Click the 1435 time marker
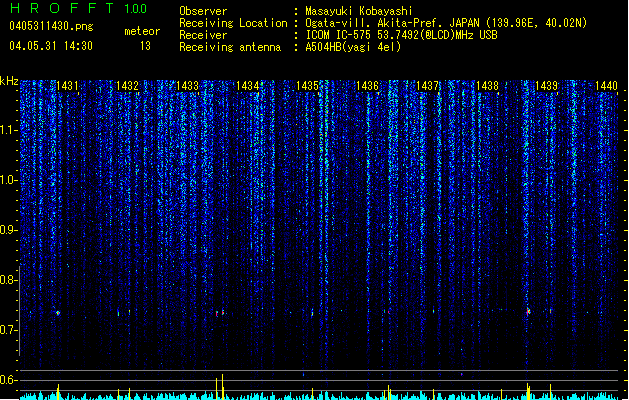629x400 pixels. click(x=307, y=86)
